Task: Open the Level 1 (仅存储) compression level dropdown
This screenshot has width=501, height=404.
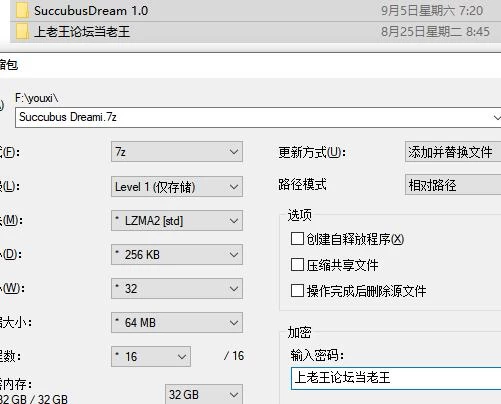Action: (x=177, y=187)
